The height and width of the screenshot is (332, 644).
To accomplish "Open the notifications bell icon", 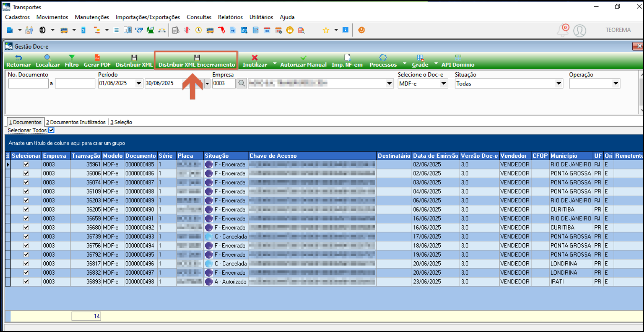I will click(x=562, y=30).
